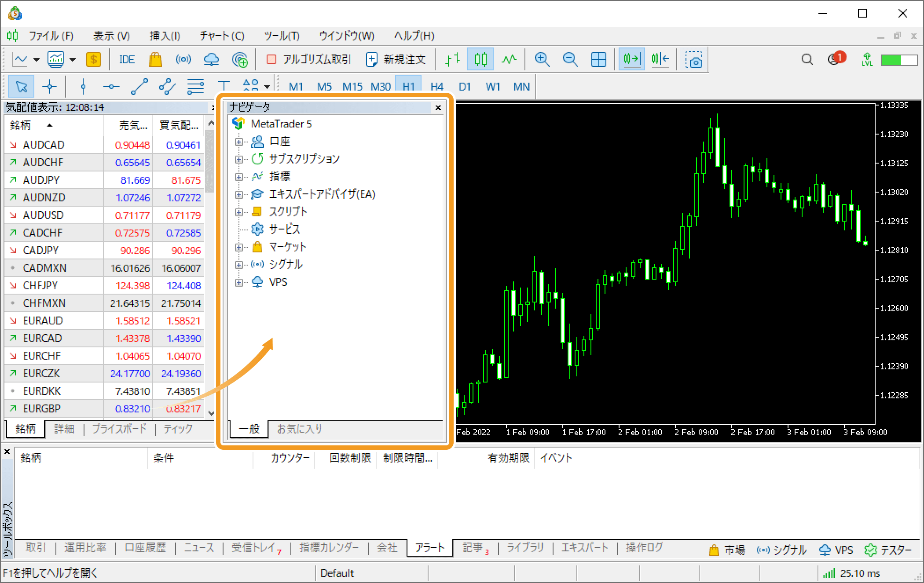Open the 受信トレイ toolbox tab
The width and height of the screenshot is (924, 583).
point(257,548)
